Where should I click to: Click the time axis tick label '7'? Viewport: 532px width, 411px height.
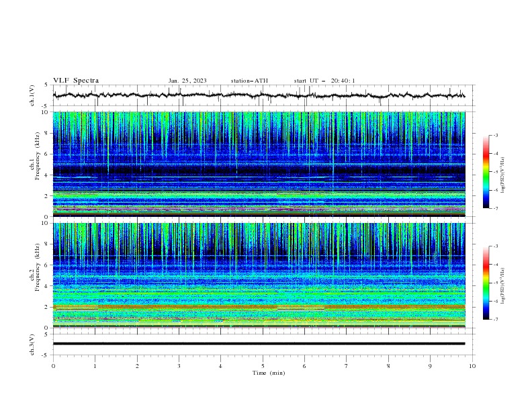click(x=347, y=366)
